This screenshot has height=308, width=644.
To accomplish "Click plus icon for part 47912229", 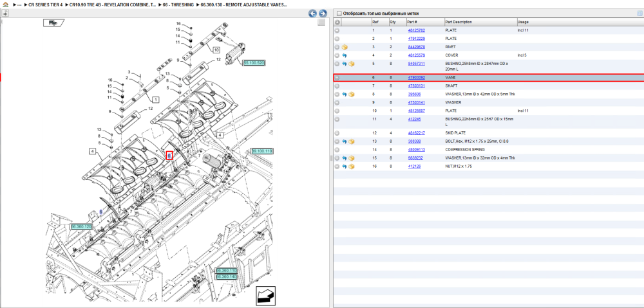I will pos(337,39).
